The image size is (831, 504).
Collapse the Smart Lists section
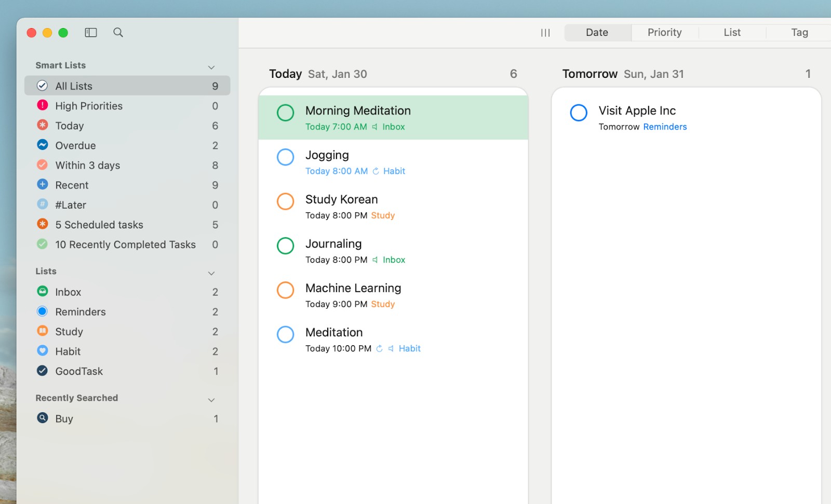pyautogui.click(x=211, y=67)
